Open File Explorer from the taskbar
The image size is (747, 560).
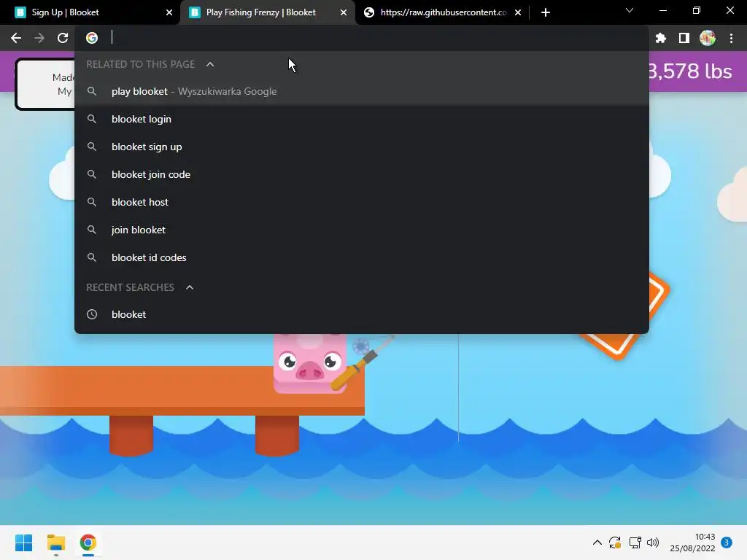pos(55,542)
